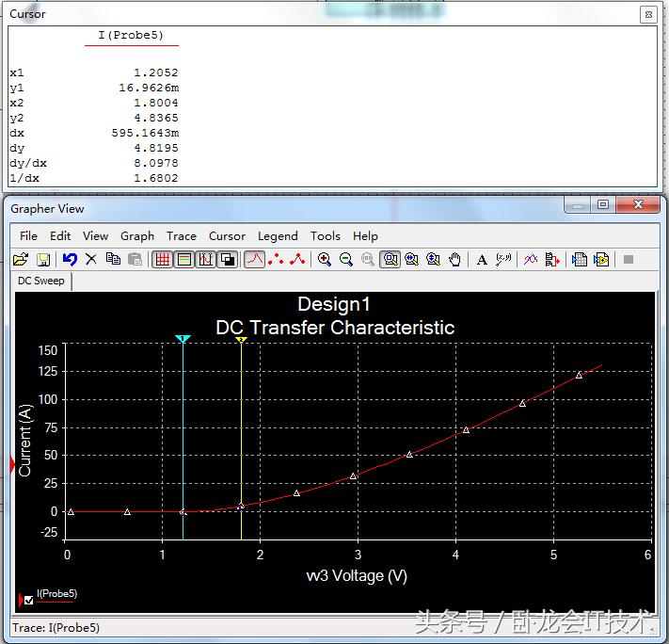Toggle the show grid toolbar button

click(x=163, y=260)
